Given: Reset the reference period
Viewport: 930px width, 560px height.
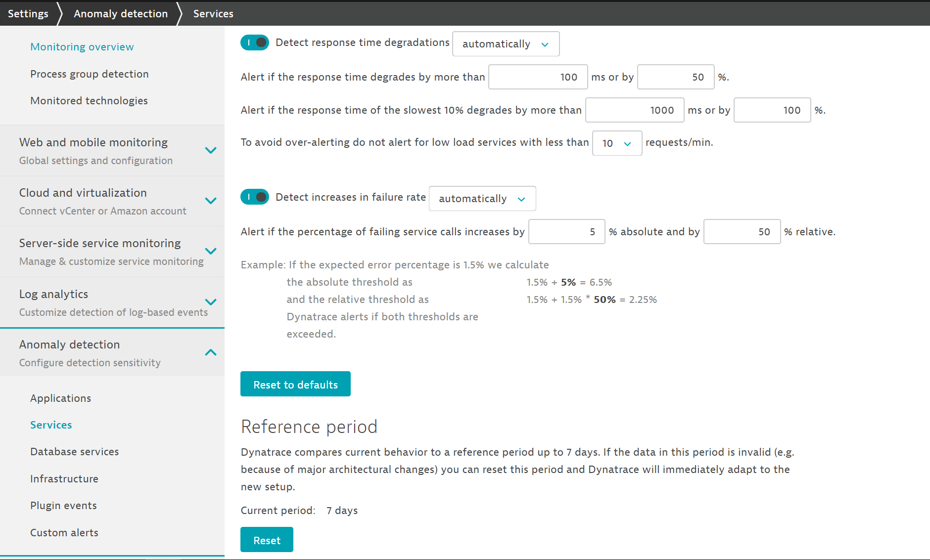Looking at the screenshot, I should (267, 540).
